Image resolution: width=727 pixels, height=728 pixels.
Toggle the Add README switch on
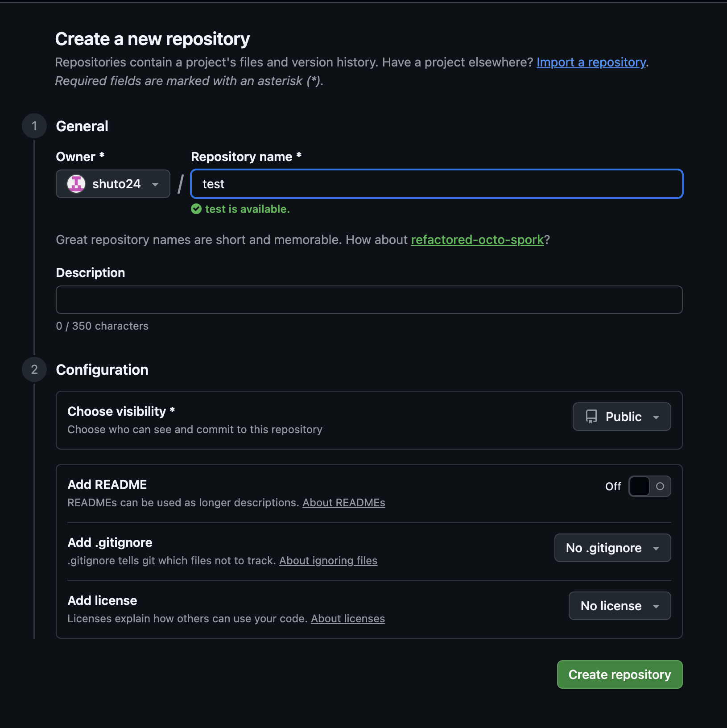coord(649,486)
